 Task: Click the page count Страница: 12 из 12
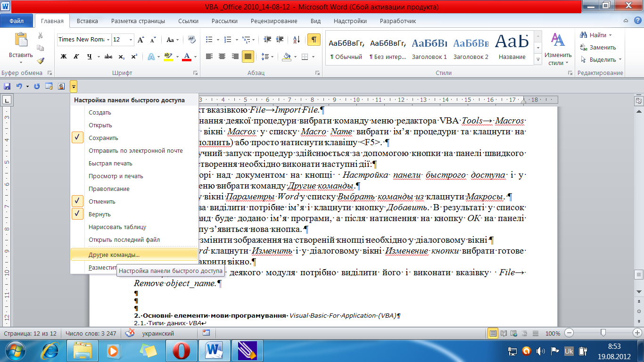click(31, 333)
